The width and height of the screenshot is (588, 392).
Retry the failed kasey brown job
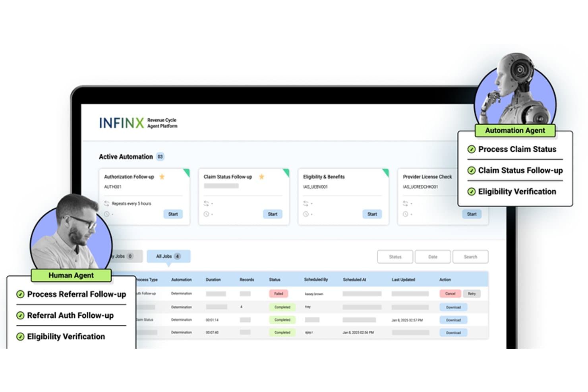[472, 294]
